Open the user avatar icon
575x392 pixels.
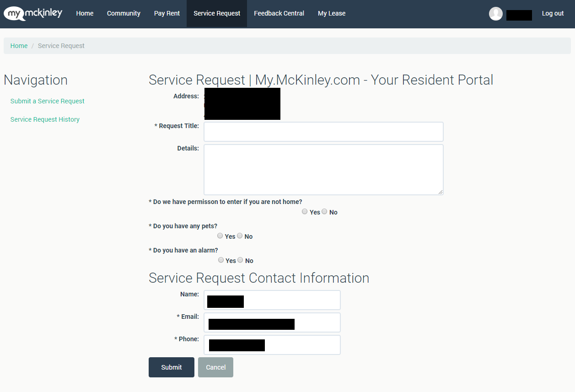pyautogui.click(x=496, y=14)
